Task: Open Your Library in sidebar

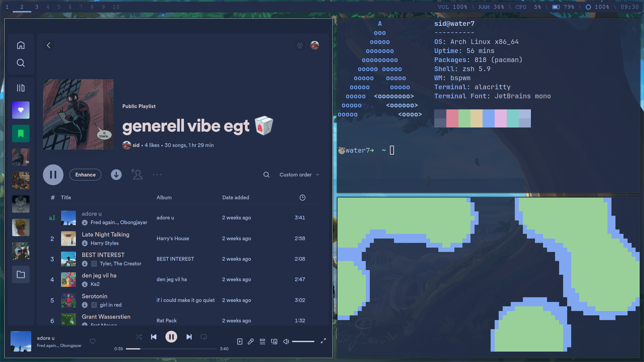Action: point(21,88)
